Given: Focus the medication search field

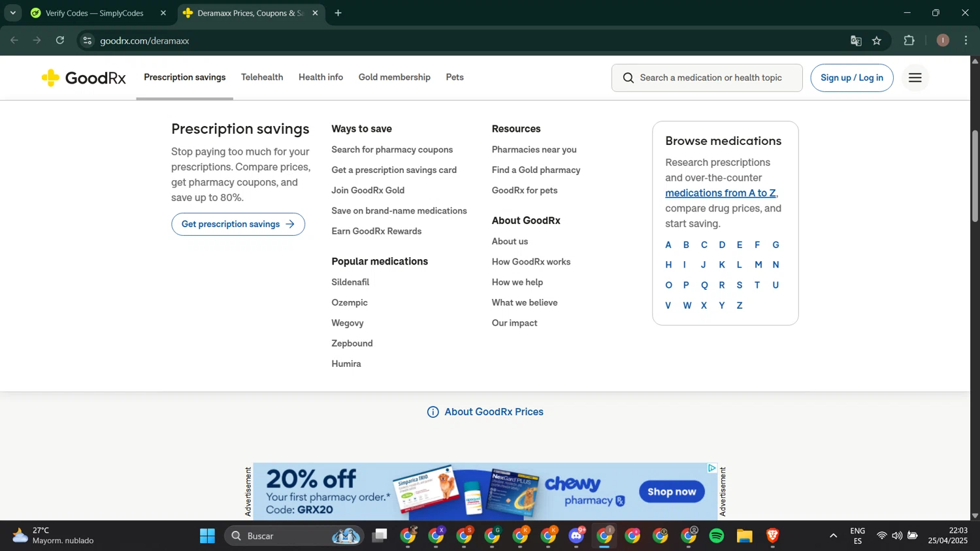Looking at the screenshot, I should pos(707,78).
